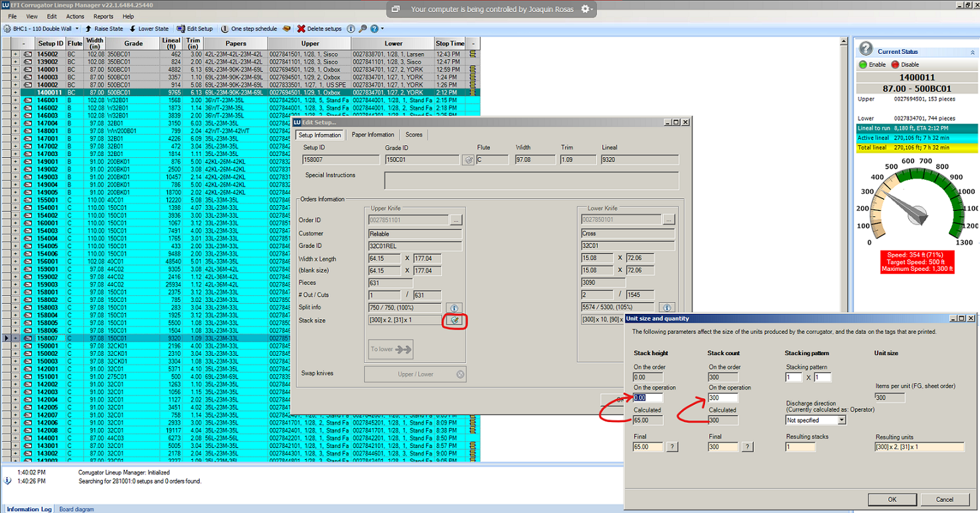The image size is (980, 513).
Task: Expand the row for setup 145002
Action: pyautogui.click(x=15, y=54)
